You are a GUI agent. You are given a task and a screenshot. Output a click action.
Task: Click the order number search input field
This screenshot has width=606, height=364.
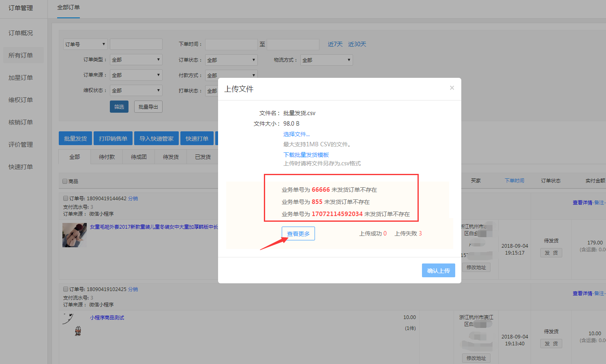coord(136,44)
